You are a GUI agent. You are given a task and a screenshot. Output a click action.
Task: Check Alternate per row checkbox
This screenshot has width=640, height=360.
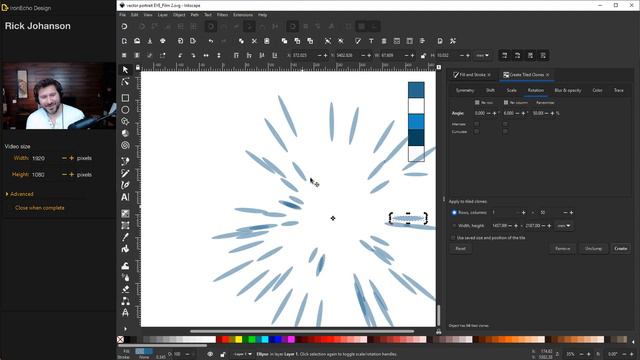click(476, 124)
